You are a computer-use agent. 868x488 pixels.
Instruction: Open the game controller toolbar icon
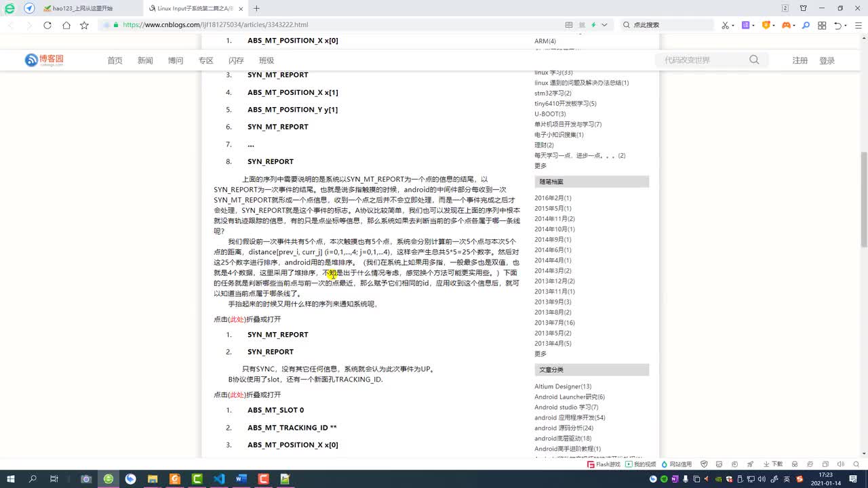pos(786,25)
